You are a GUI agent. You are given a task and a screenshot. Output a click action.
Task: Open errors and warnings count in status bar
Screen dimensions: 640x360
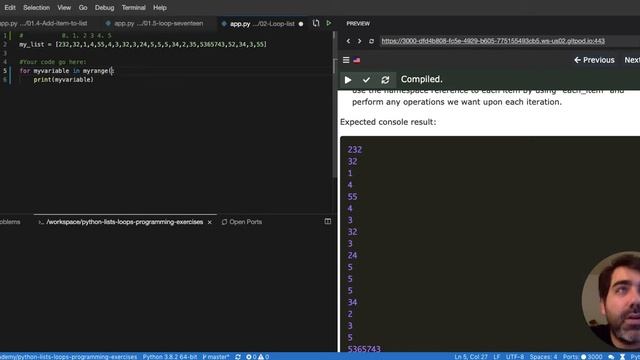point(258,357)
